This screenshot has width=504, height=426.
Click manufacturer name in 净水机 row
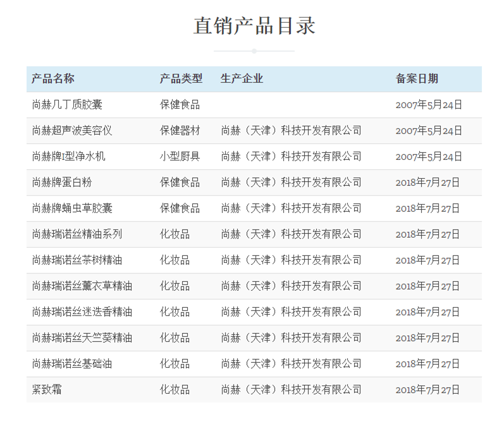pos(292,157)
